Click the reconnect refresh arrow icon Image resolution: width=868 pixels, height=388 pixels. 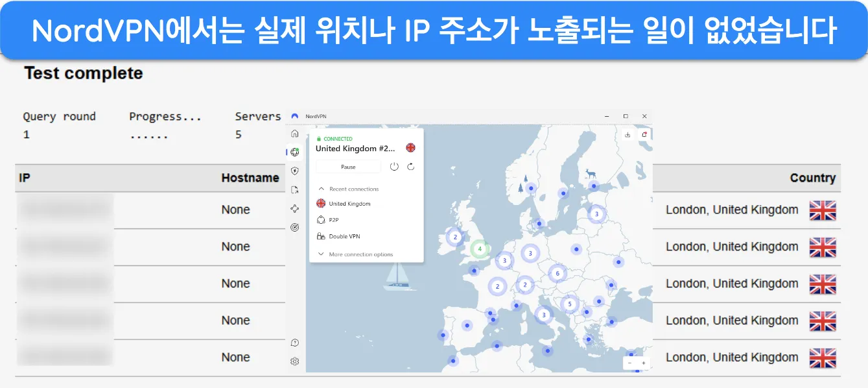(411, 167)
